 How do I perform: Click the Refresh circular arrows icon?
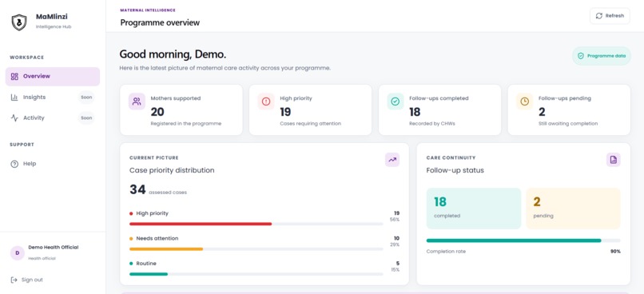(x=598, y=16)
